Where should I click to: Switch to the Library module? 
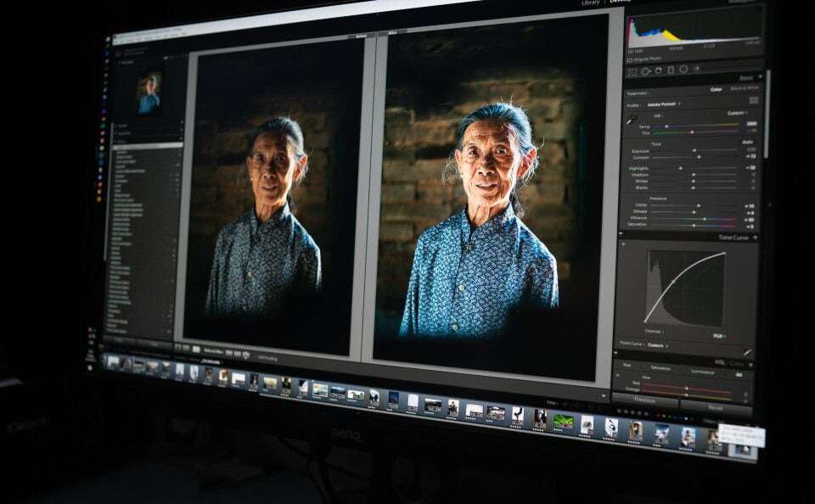(590, 3)
